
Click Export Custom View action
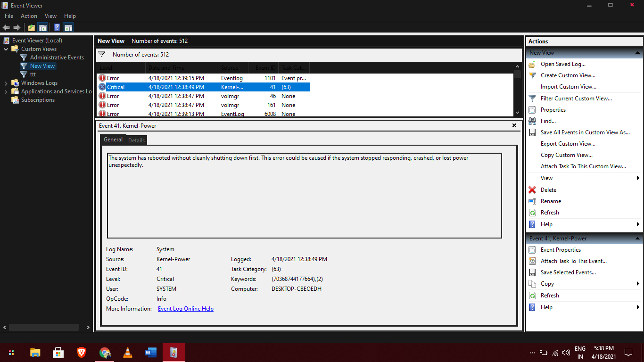click(x=568, y=144)
